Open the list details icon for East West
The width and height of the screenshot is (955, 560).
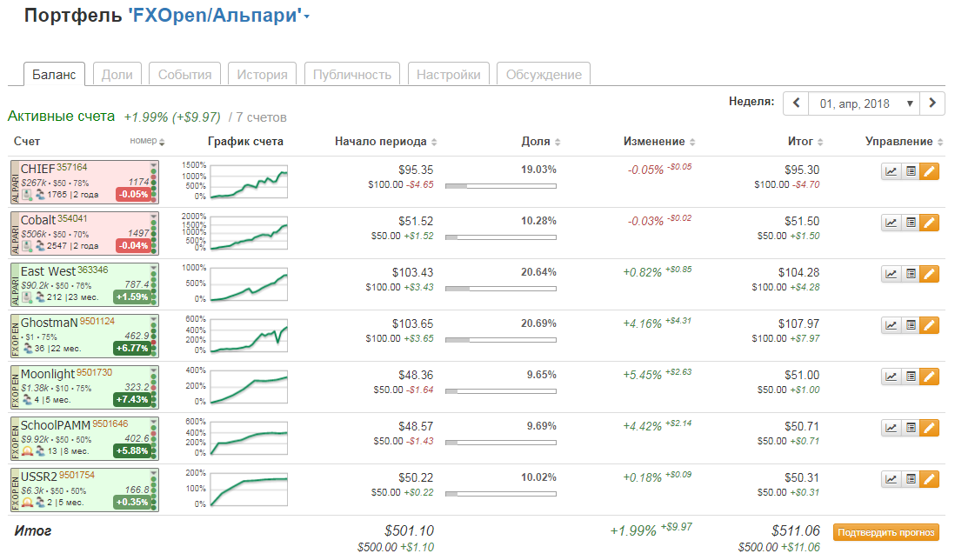click(x=911, y=274)
